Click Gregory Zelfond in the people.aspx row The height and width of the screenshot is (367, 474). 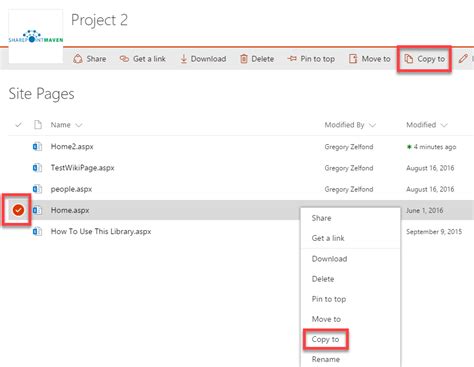349,189
